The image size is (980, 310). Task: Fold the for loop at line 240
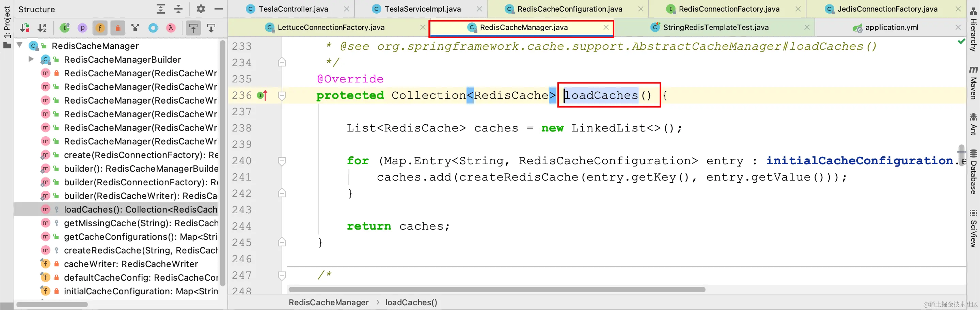click(x=282, y=161)
